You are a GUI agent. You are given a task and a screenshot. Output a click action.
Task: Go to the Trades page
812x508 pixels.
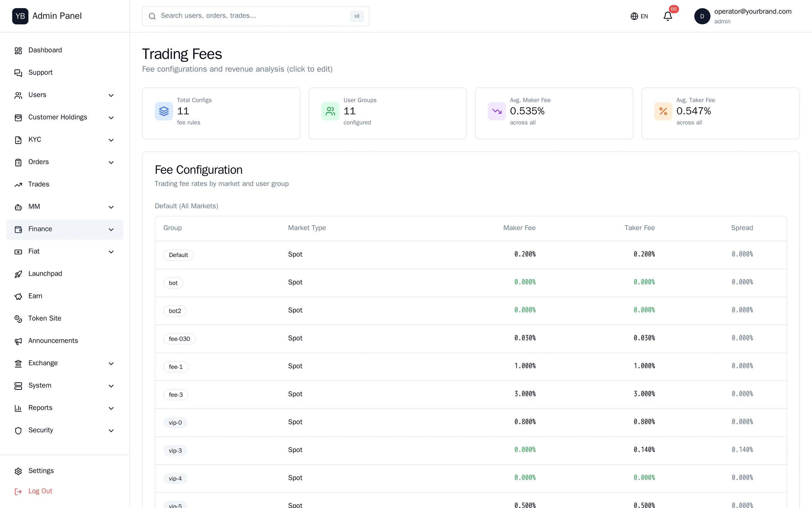tap(65, 185)
